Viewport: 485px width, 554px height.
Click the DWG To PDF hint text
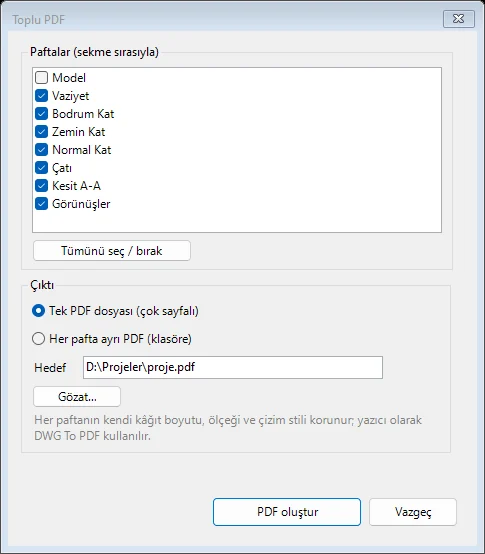pos(228,428)
